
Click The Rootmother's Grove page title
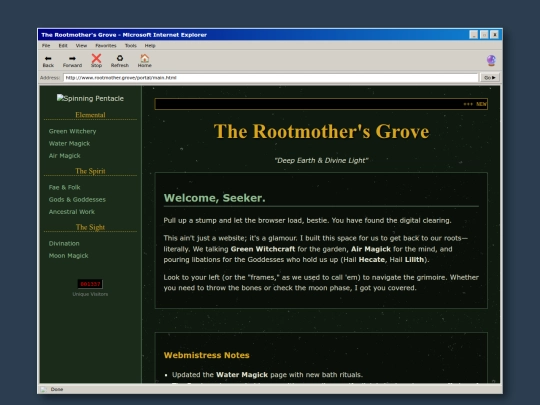point(321,132)
